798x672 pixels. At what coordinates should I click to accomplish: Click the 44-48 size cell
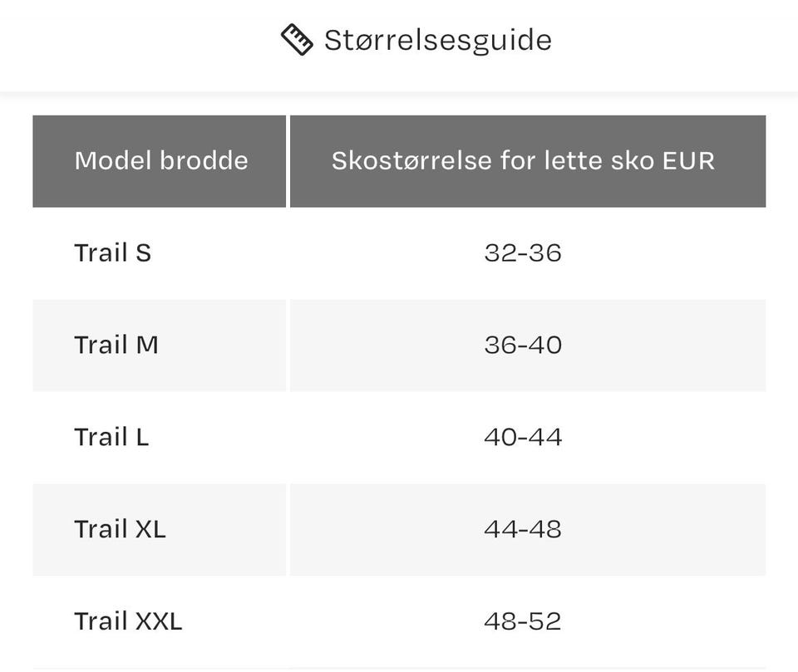pos(523,529)
